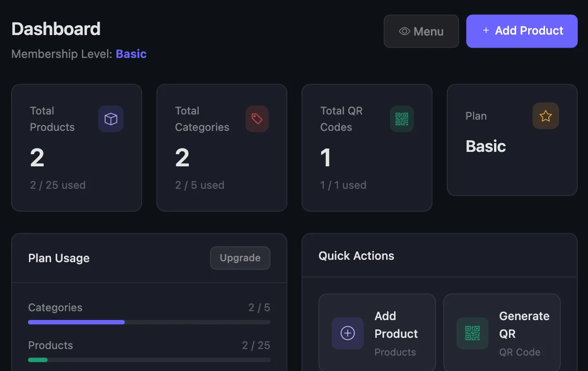Viewport: 588px width, 371px height.
Task: Click the purple Add Product button label
Action: 529,31
